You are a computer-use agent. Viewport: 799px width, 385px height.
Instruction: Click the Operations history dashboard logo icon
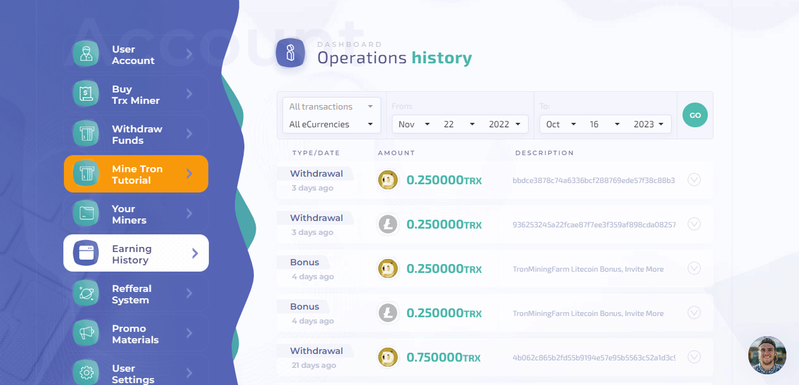coord(290,52)
